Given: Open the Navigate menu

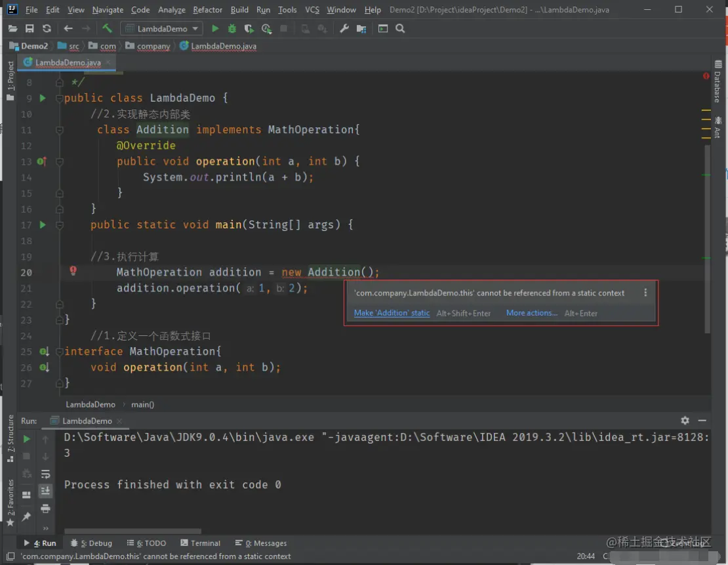Looking at the screenshot, I should (x=108, y=10).
